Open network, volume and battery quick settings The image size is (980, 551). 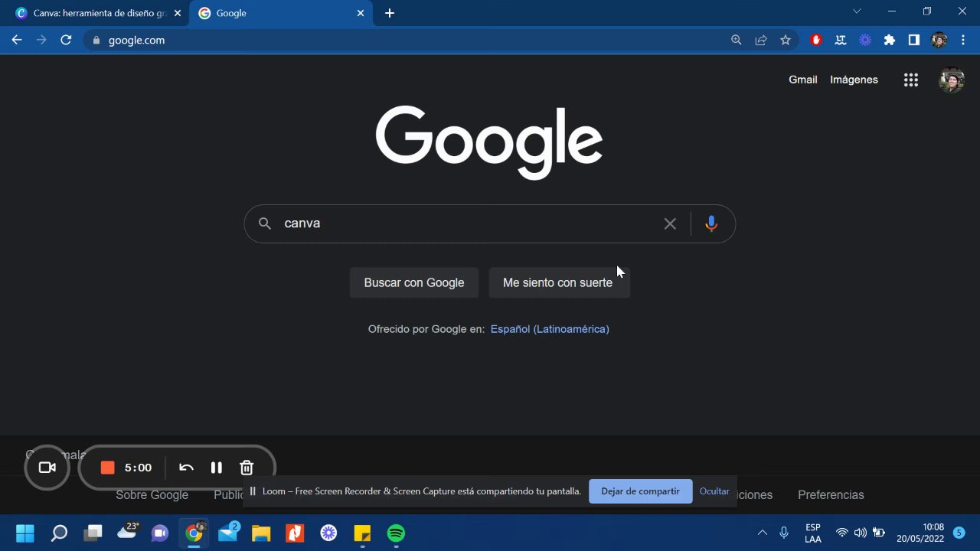(861, 533)
